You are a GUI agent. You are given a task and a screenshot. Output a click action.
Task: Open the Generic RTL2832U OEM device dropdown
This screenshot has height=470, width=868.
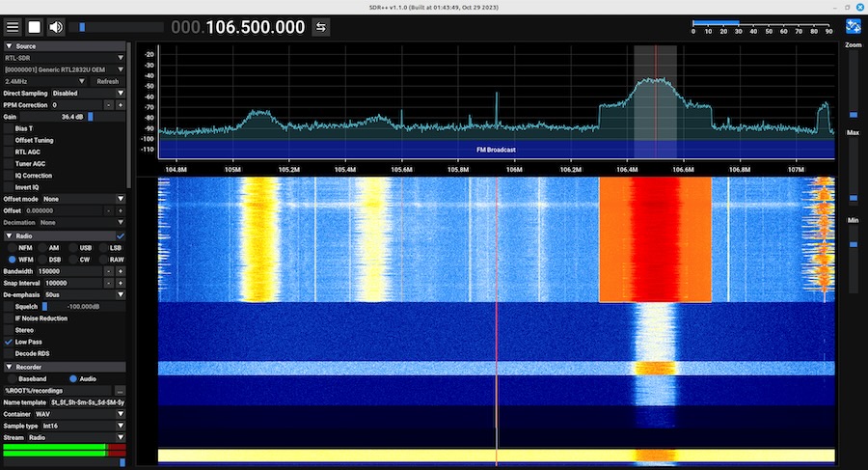tap(65, 69)
